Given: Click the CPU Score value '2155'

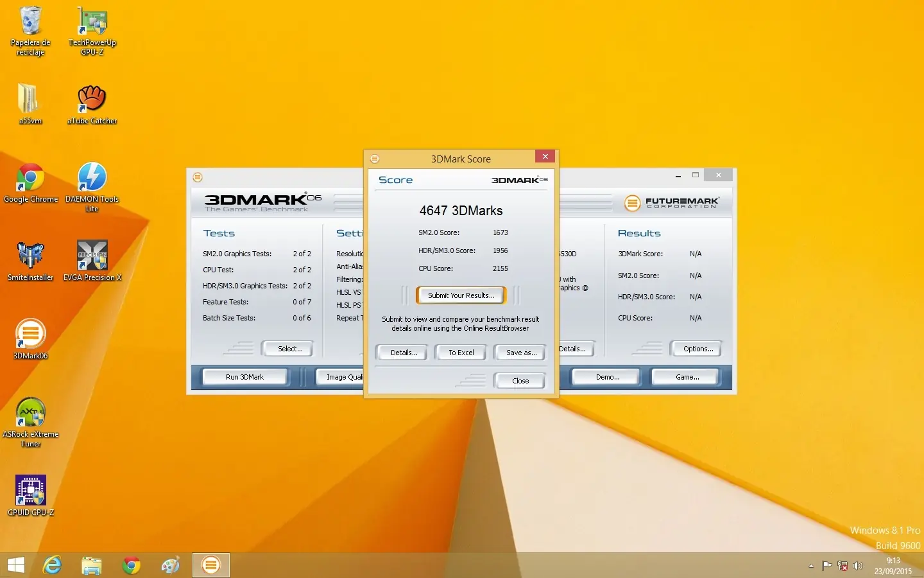Looking at the screenshot, I should pyautogui.click(x=501, y=268).
